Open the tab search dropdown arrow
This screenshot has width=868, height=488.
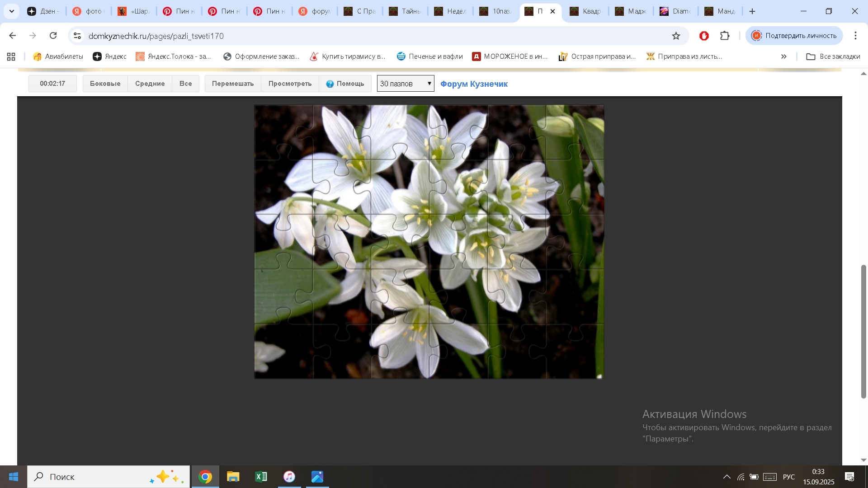coord(12,11)
